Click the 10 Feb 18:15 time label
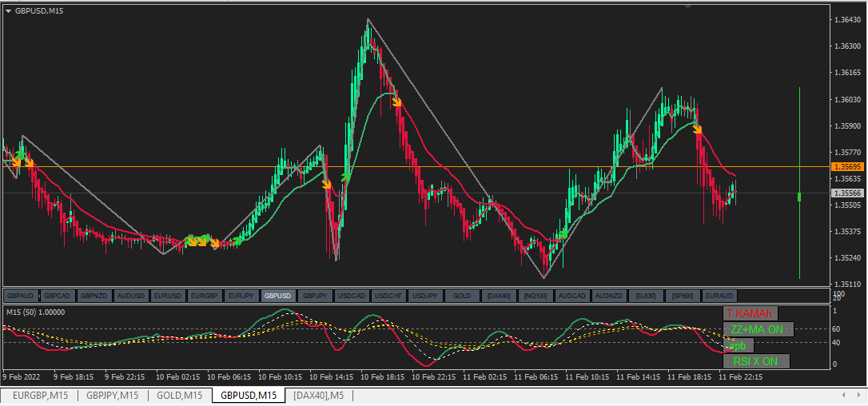 (381, 376)
